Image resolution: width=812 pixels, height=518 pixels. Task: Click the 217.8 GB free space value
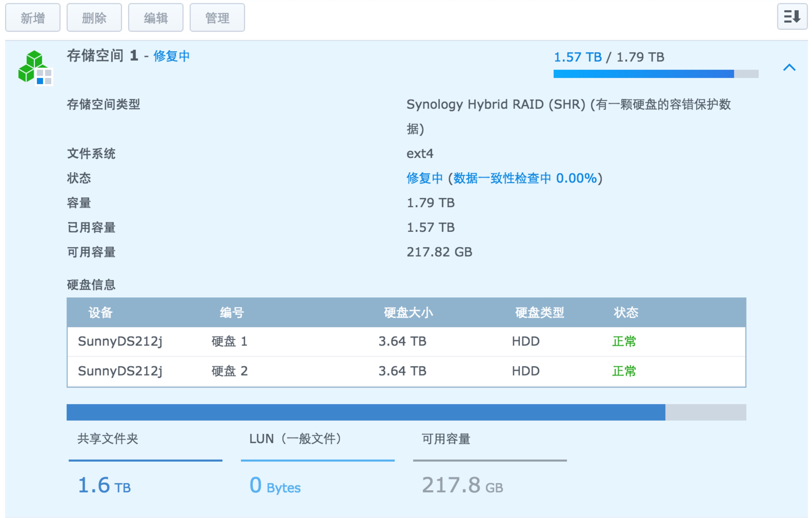(x=462, y=485)
